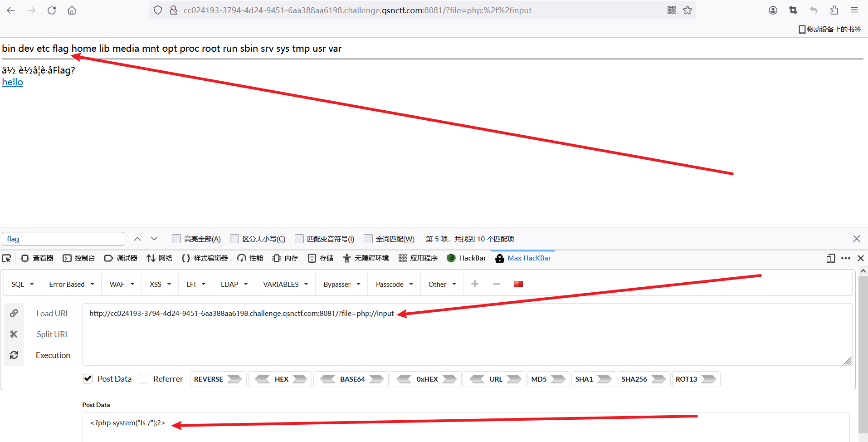Toggle the Post Data checkbox
This screenshot has width=868, height=442.
[87, 378]
